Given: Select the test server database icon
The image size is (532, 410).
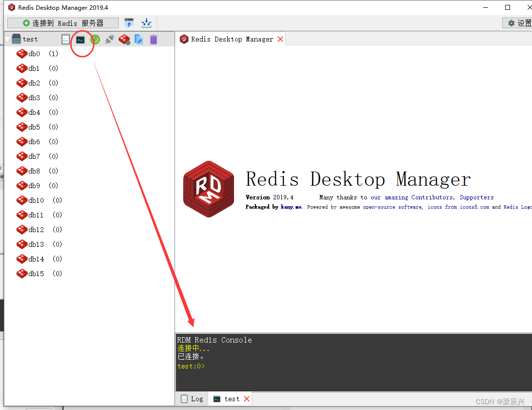Looking at the screenshot, I should 16,39.
